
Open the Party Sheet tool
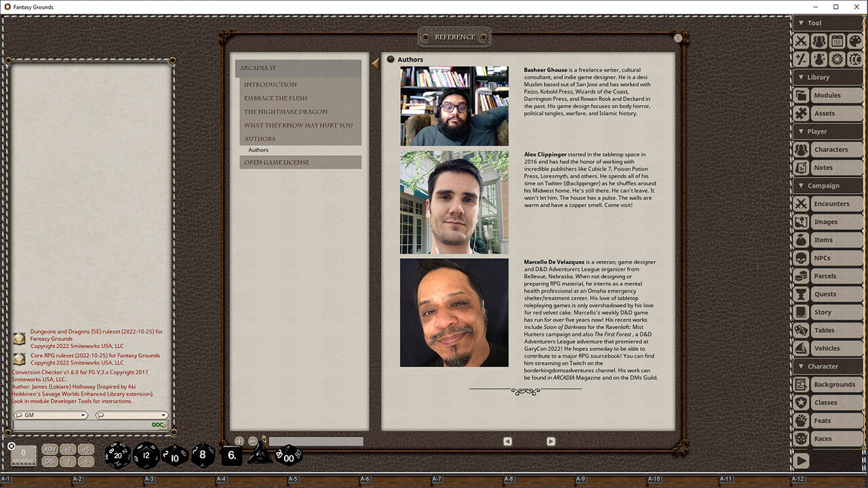(819, 41)
